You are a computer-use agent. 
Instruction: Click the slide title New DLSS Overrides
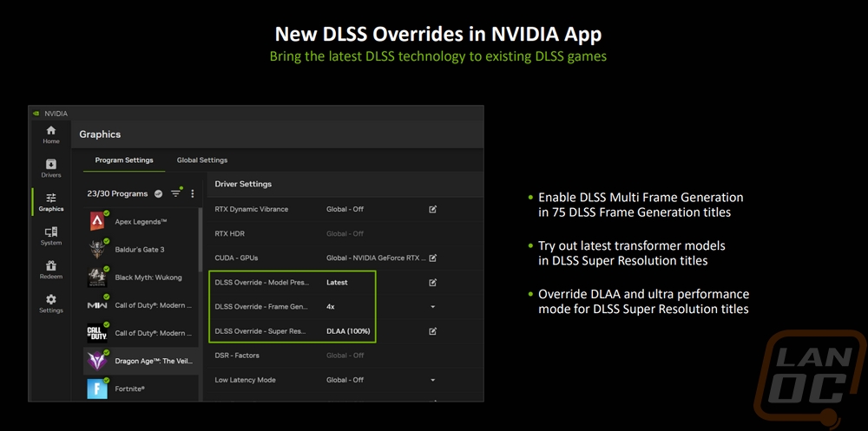[x=437, y=35]
